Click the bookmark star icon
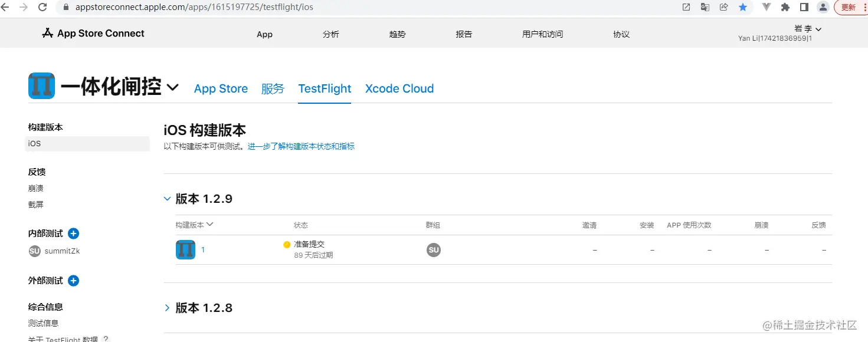This screenshot has height=342, width=868. (743, 8)
